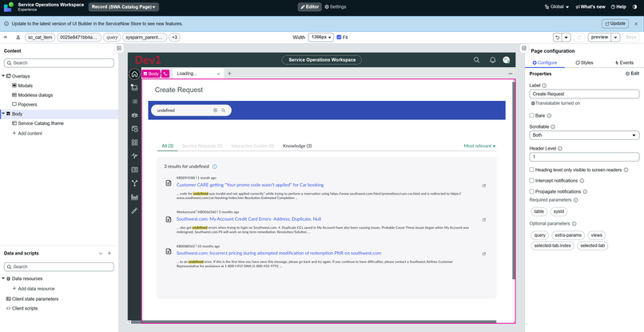Select the Configure tab
This screenshot has height=332, width=644.
(x=545, y=62)
